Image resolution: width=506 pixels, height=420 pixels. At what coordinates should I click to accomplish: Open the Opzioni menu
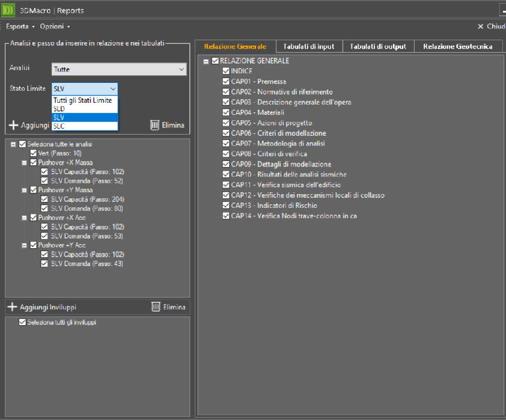coord(55,26)
